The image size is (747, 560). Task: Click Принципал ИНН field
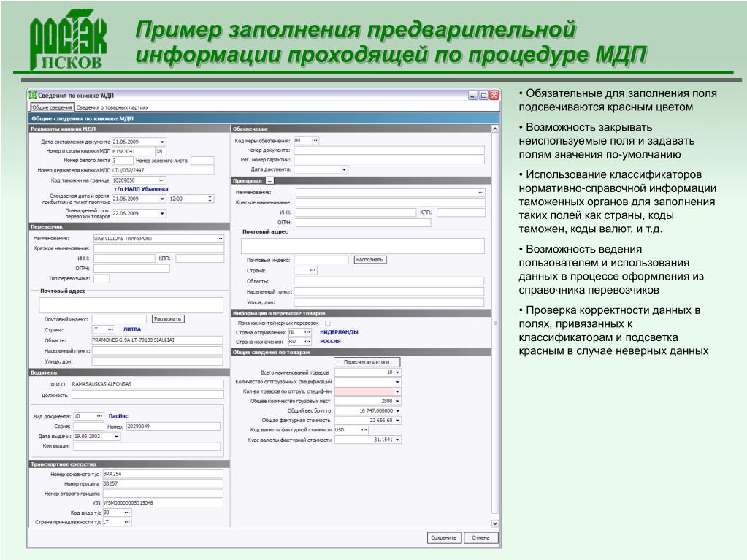point(355,213)
